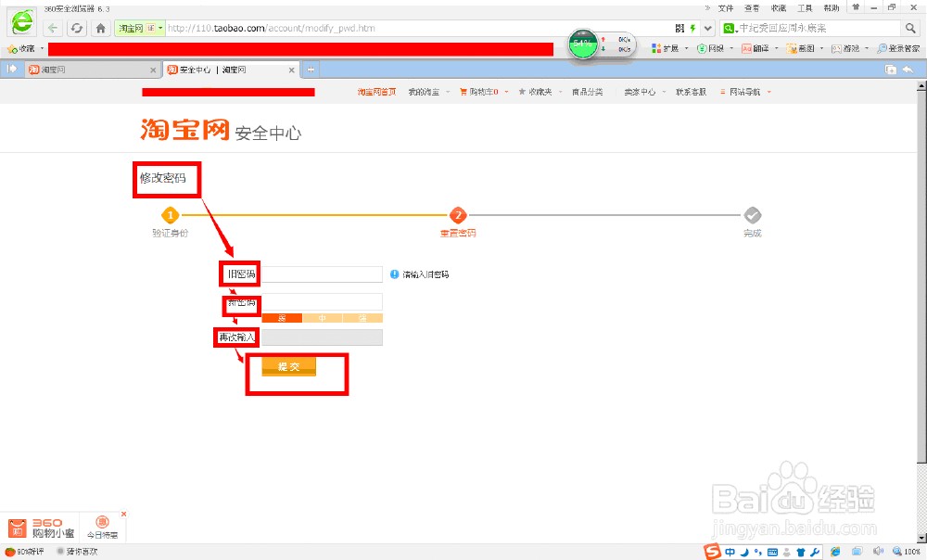The width and height of the screenshot is (927, 560).
Task: Open the 商品分类 categories link
Action: pos(587,92)
